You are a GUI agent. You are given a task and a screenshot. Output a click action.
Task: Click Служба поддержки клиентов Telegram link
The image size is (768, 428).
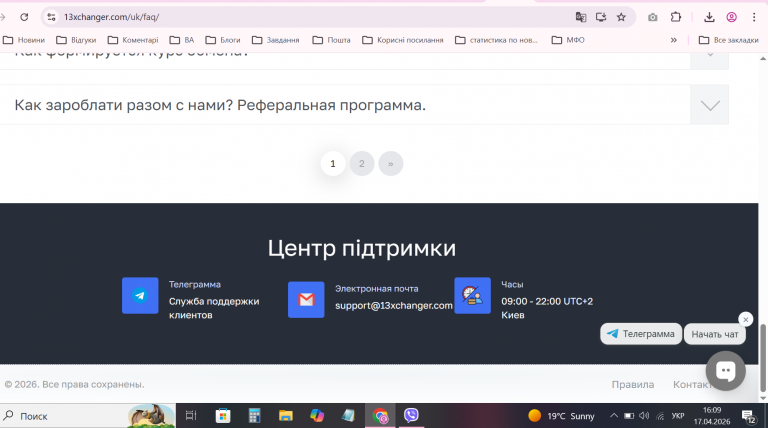point(214,308)
